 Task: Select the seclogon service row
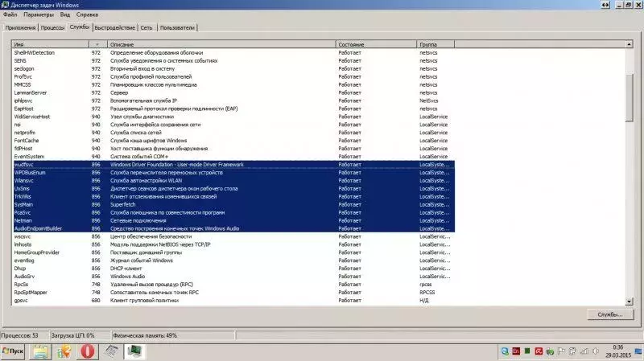233,68
